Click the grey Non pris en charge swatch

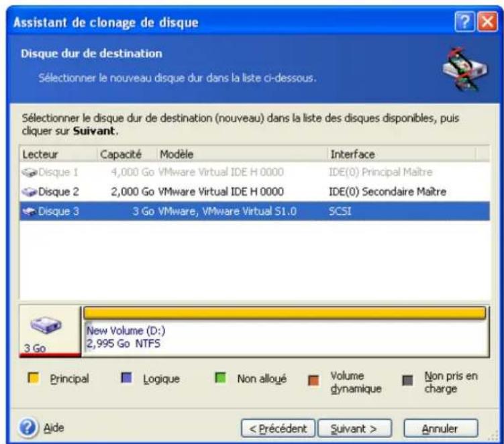tap(407, 380)
